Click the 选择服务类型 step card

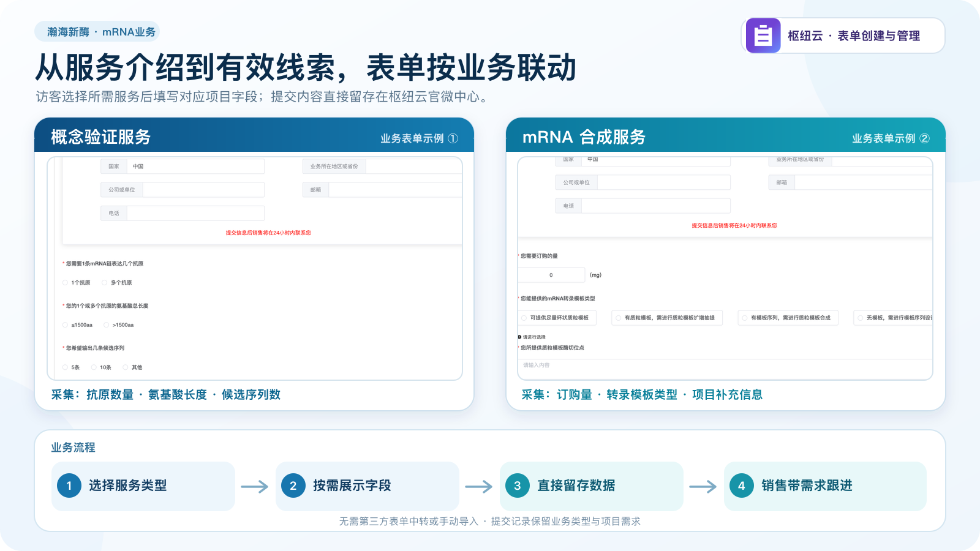tap(143, 486)
